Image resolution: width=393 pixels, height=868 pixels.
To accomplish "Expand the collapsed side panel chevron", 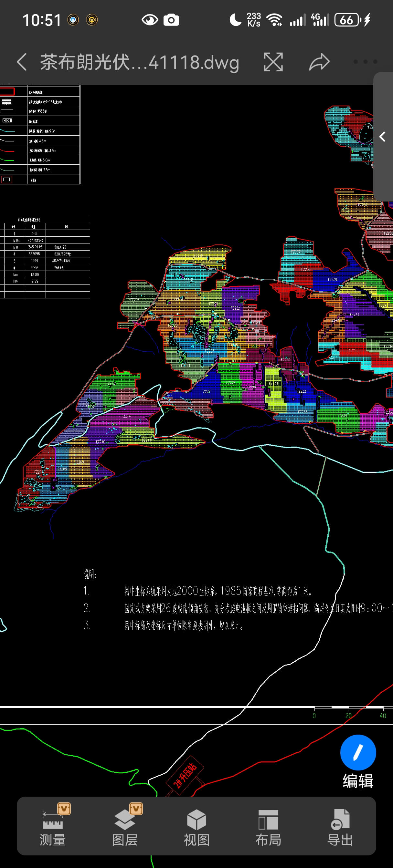I will tap(382, 137).
